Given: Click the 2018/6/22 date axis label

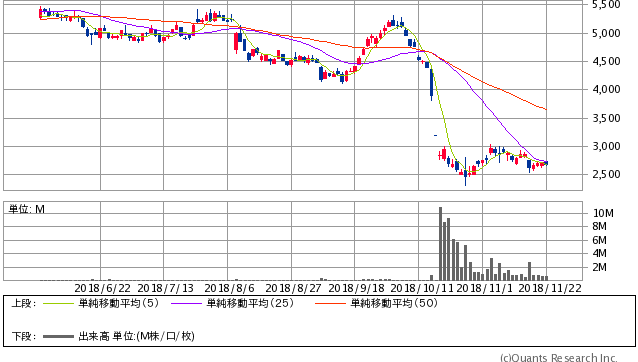Looking at the screenshot, I should (x=103, y=288).
